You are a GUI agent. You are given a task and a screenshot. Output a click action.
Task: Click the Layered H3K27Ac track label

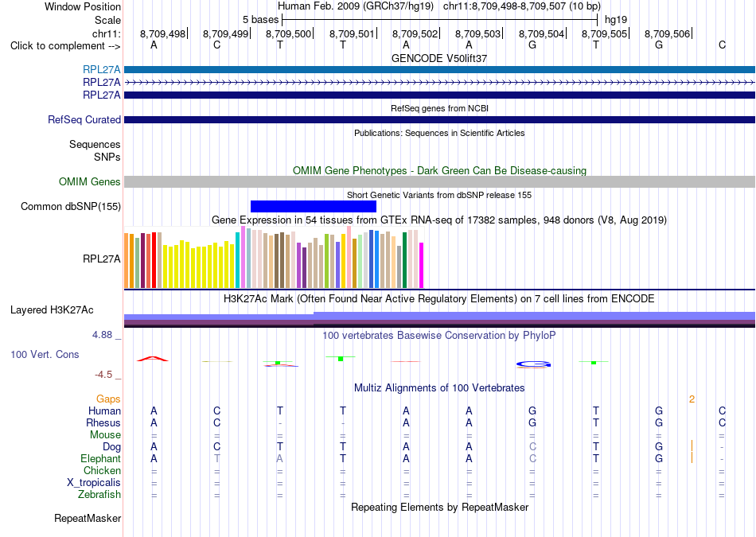click(x=52, y=310)
